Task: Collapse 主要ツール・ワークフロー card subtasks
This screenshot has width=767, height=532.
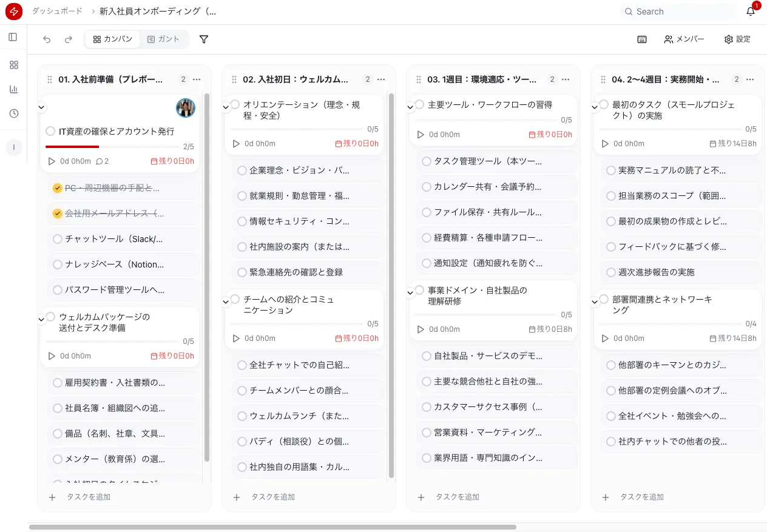Action: click(410, 107)
